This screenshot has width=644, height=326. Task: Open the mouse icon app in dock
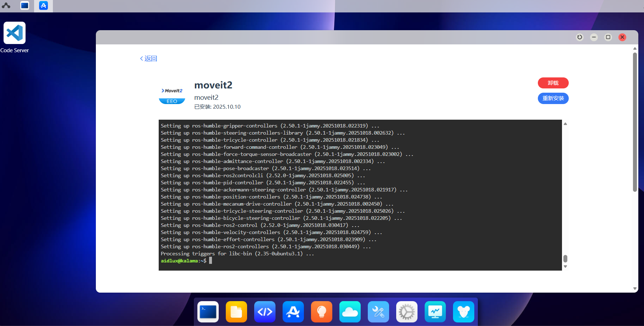[x=464, y=312]
